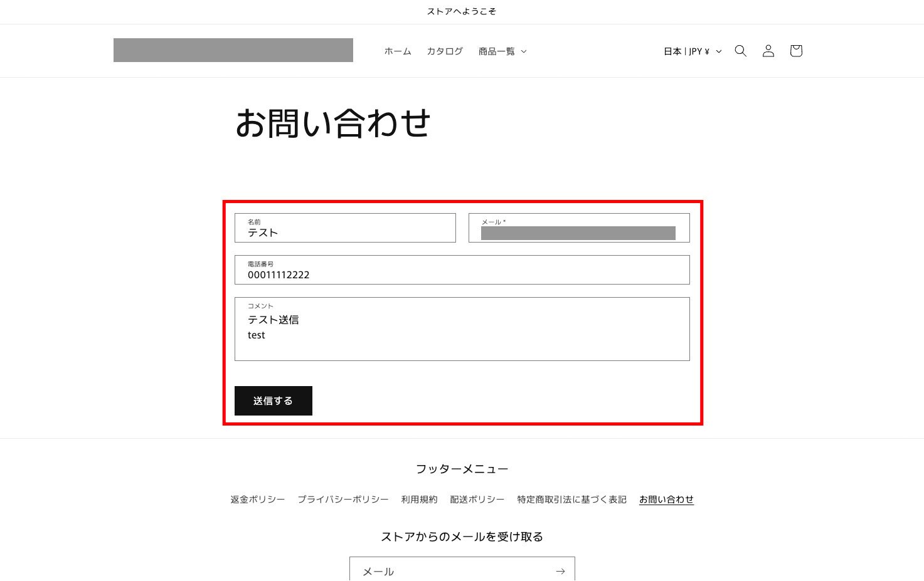Click the account login icon

click(x=768, y=51)
